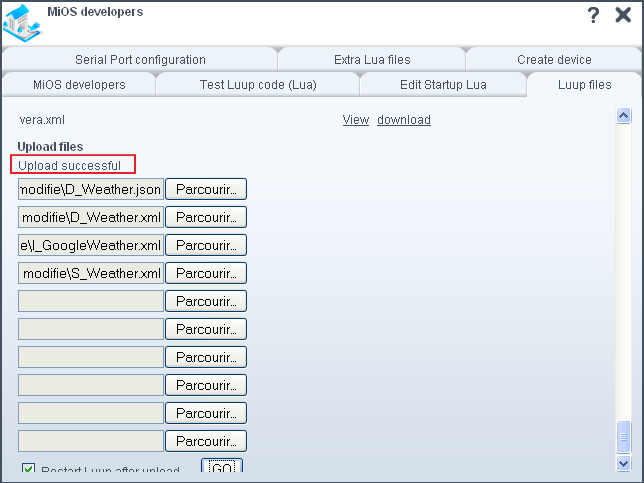Click the vertical scrollbar thumb
Screen dimensions: 644x483
(623, 437)
